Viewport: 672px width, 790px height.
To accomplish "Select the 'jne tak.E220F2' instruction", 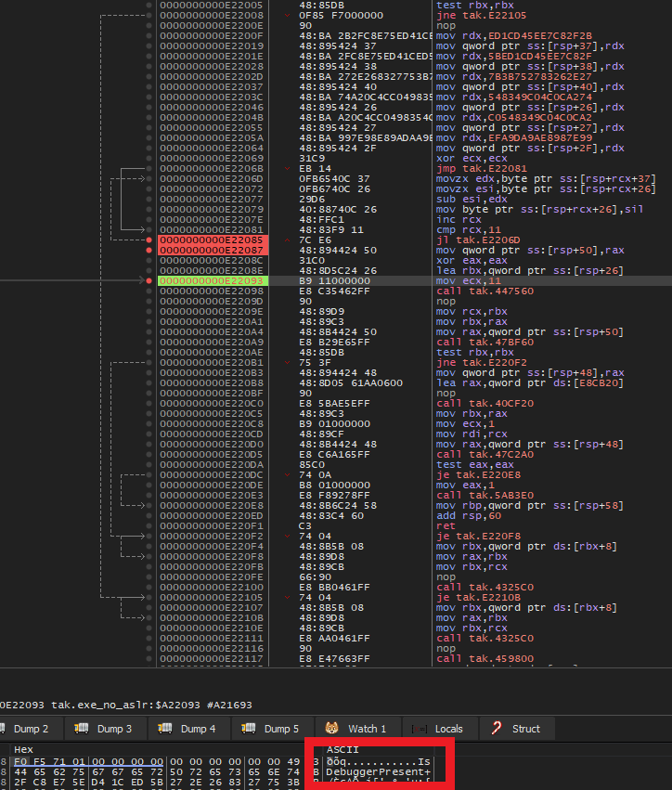I will pyautogui.click(x=481, y=362).
